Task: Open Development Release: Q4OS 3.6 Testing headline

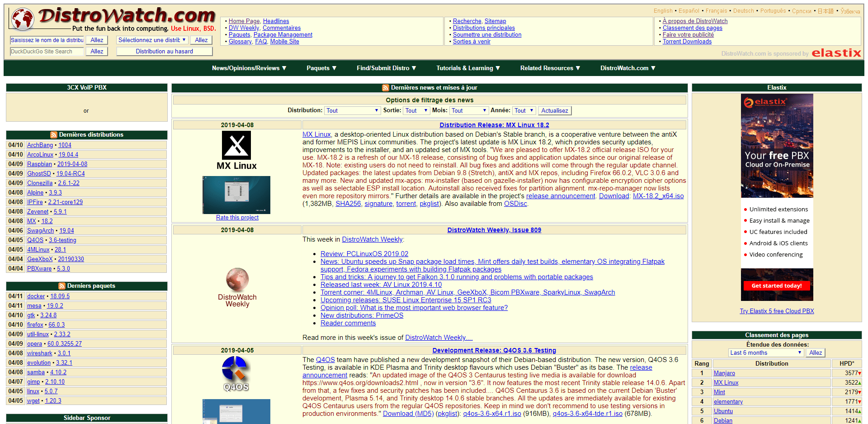Action: 494,351
